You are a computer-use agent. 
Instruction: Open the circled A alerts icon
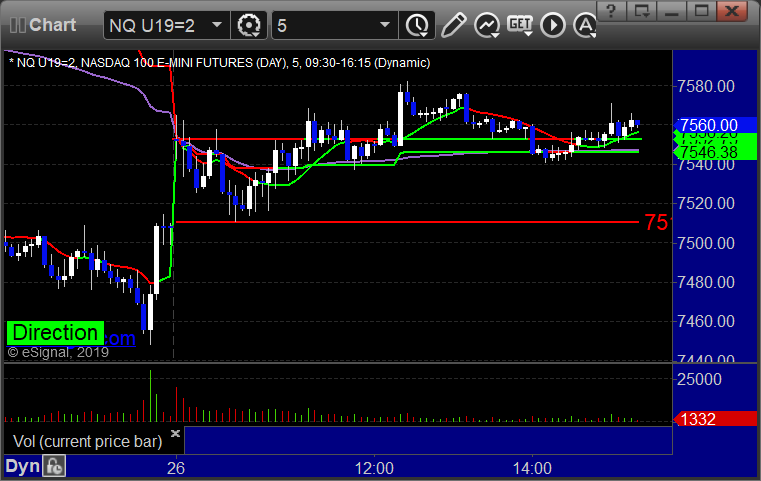(585, 25)
